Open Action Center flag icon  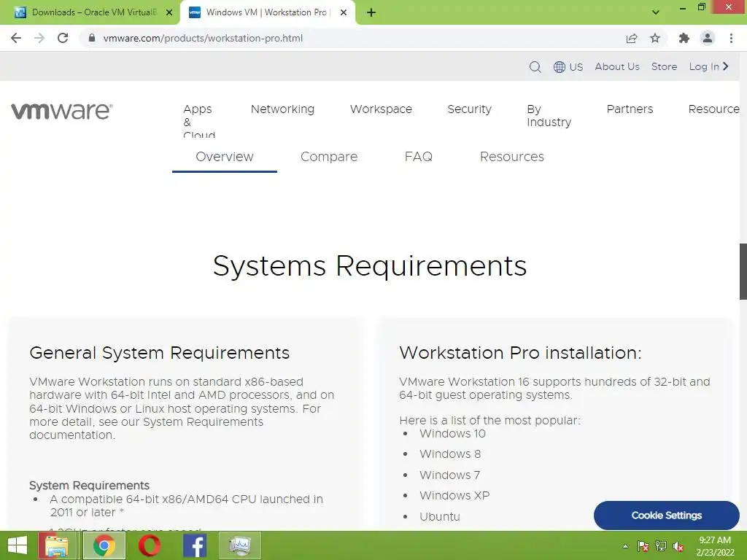pos(643,546)
